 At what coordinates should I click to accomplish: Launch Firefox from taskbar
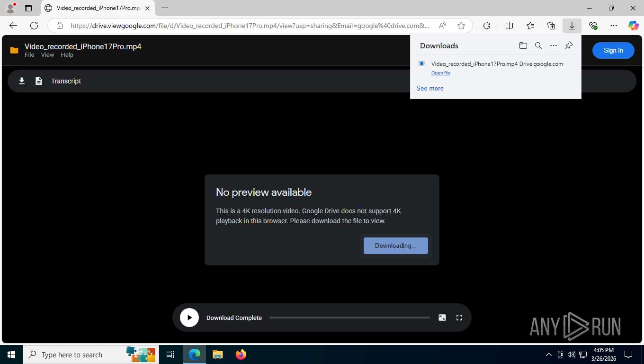click(241, 355)
